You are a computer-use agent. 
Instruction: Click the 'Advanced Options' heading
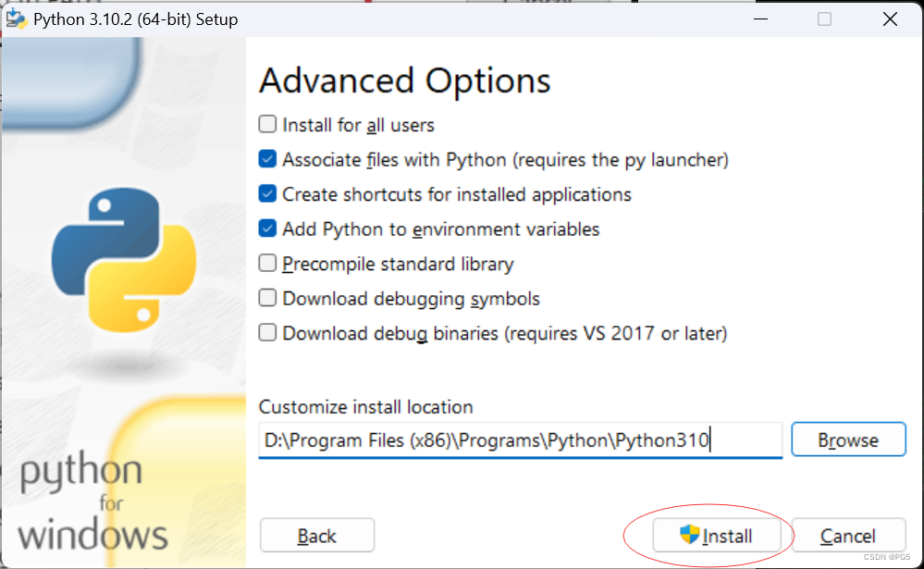point(404,81)
